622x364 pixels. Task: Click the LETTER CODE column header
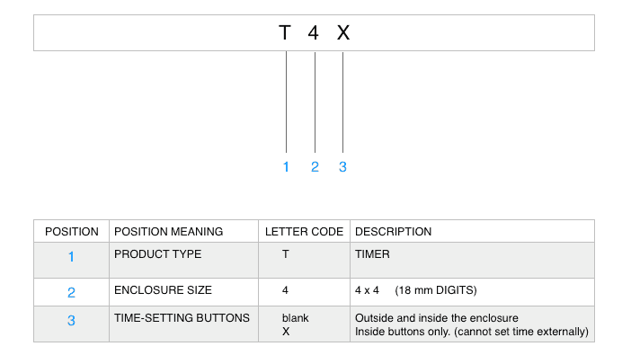304,232
